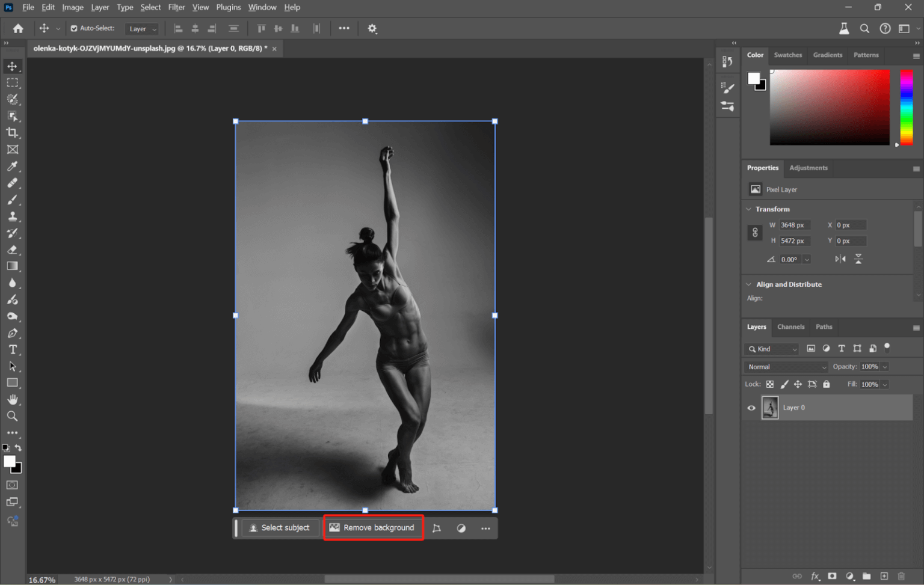Switch to the Channels tab

(x=790, y=327)
